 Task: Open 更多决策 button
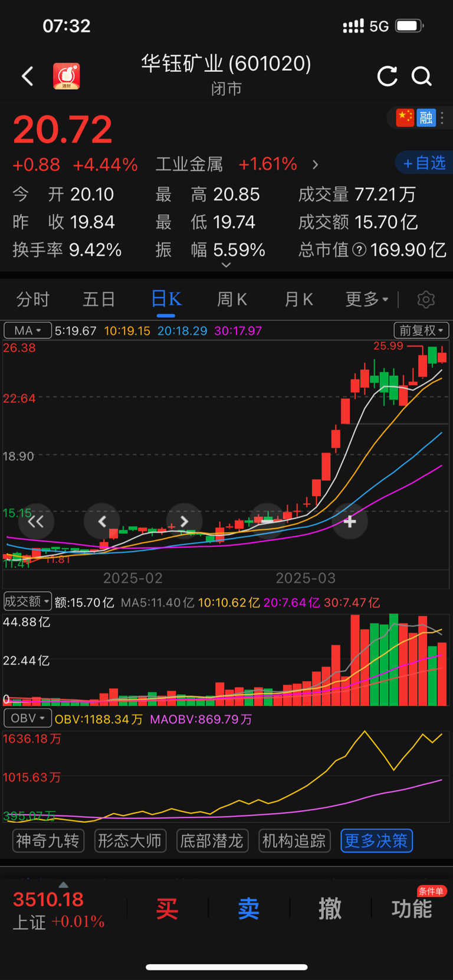tap(376, 841)
